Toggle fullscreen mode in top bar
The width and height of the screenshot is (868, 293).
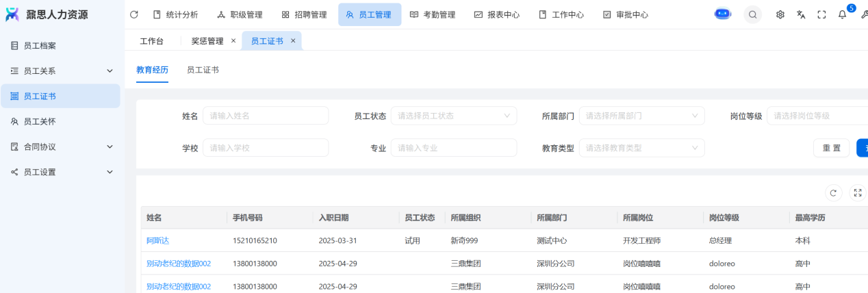point(821,14)
